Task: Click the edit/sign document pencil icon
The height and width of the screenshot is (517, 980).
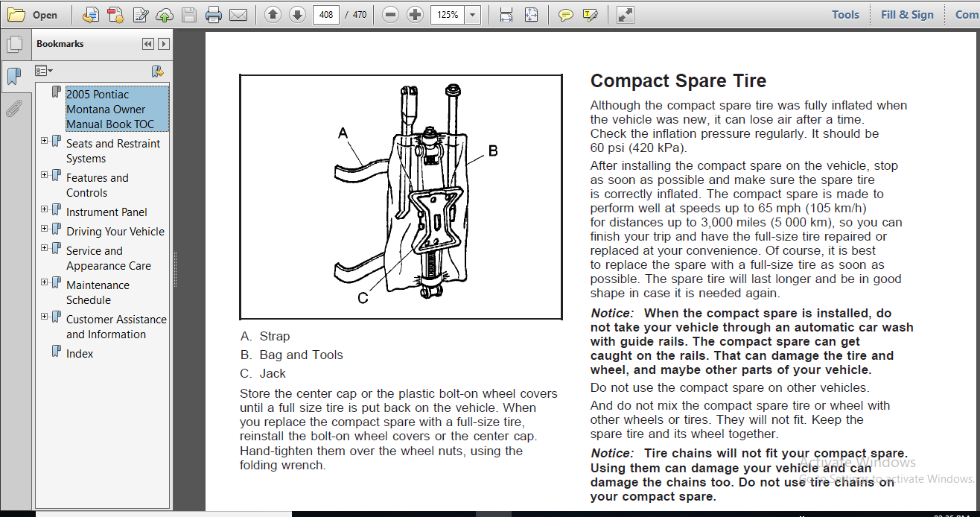Action: [x=140, y=14]
